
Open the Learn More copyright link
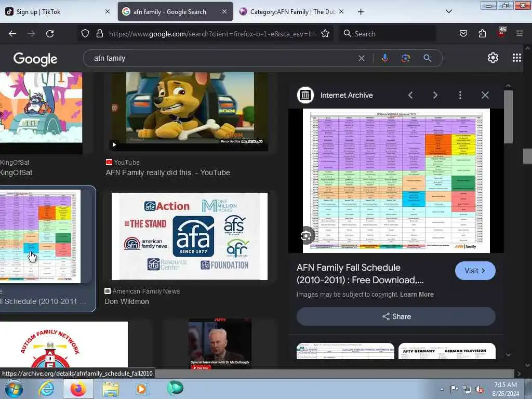point(417,295)
